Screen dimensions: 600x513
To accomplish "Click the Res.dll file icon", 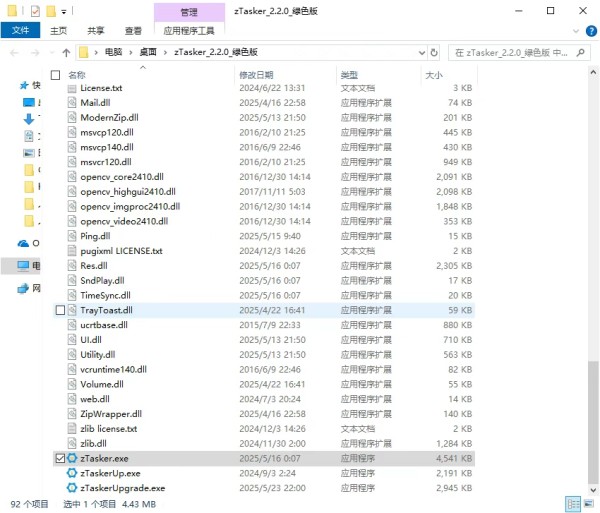I will pyautogui.click(x=72, y=265).
